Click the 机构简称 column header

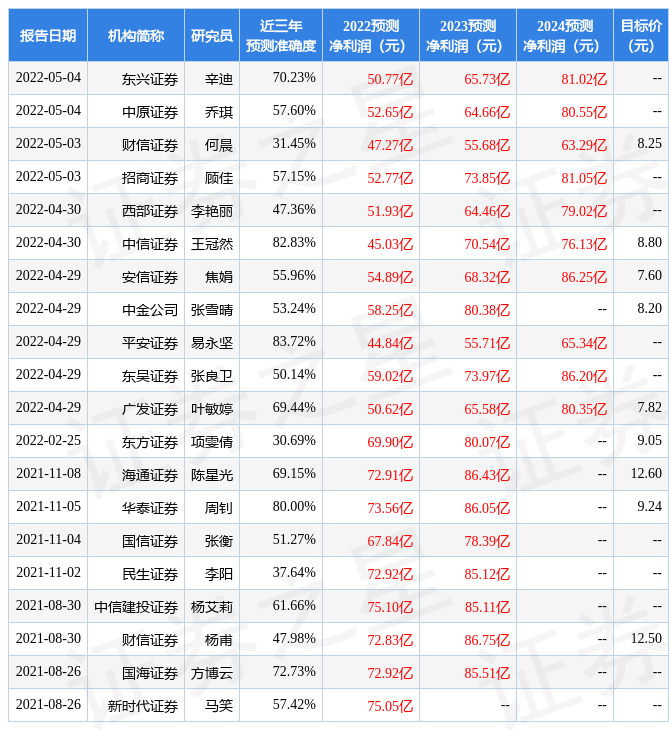136,36
